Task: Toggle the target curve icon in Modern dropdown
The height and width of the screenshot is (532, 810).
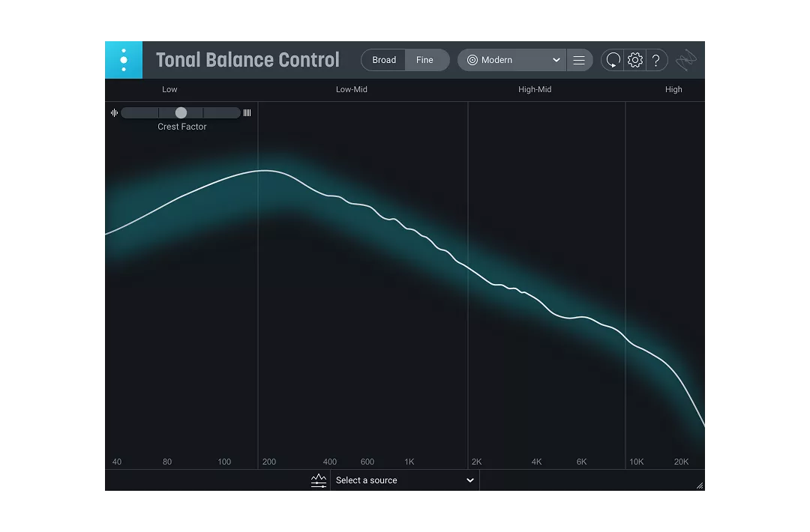Action: point(472,60)
